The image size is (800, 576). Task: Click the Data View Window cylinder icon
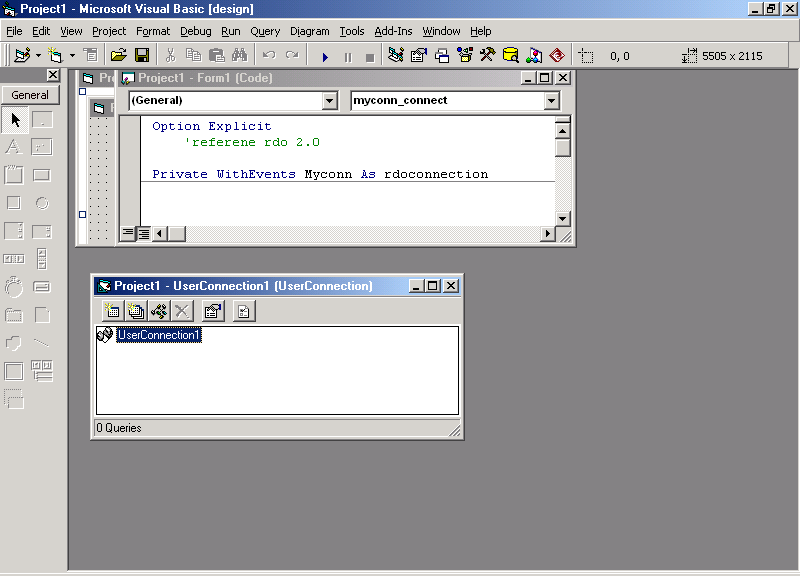point(510,56)
